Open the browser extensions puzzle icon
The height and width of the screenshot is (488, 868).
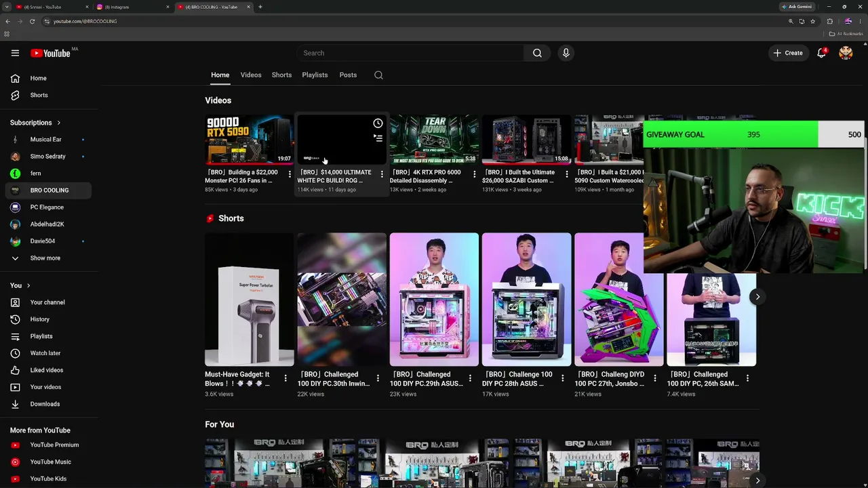click(x=829, y=21)
